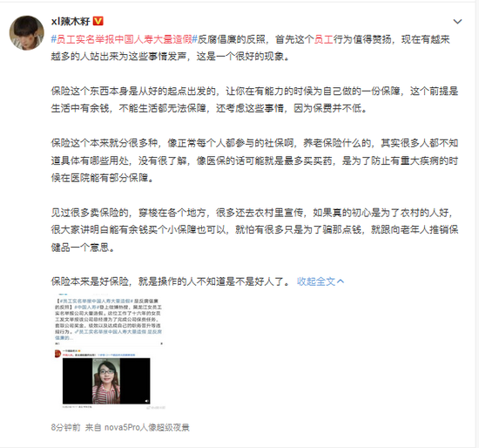Click the blue hashtag text inside the attached image
The image size is (479, 448).
tap(96, 302)
